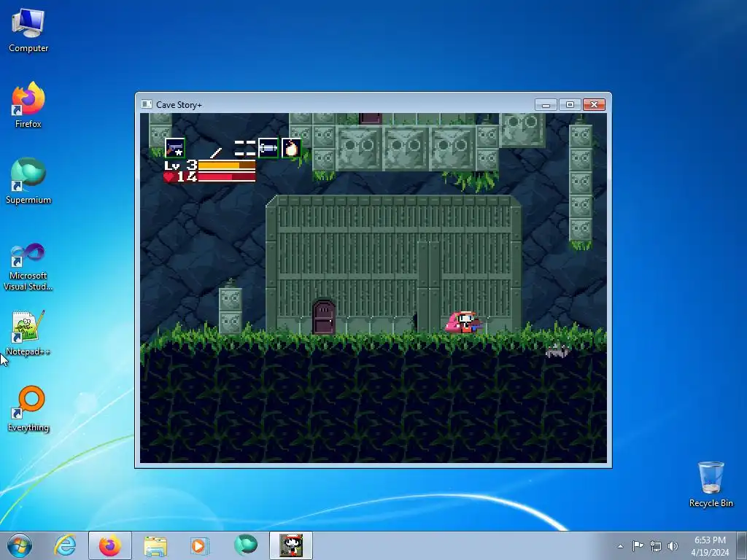Viewport: 747px width, 560px height.
Task: Minimize the Cave Story+ window
Action: (x=546, y=104)
